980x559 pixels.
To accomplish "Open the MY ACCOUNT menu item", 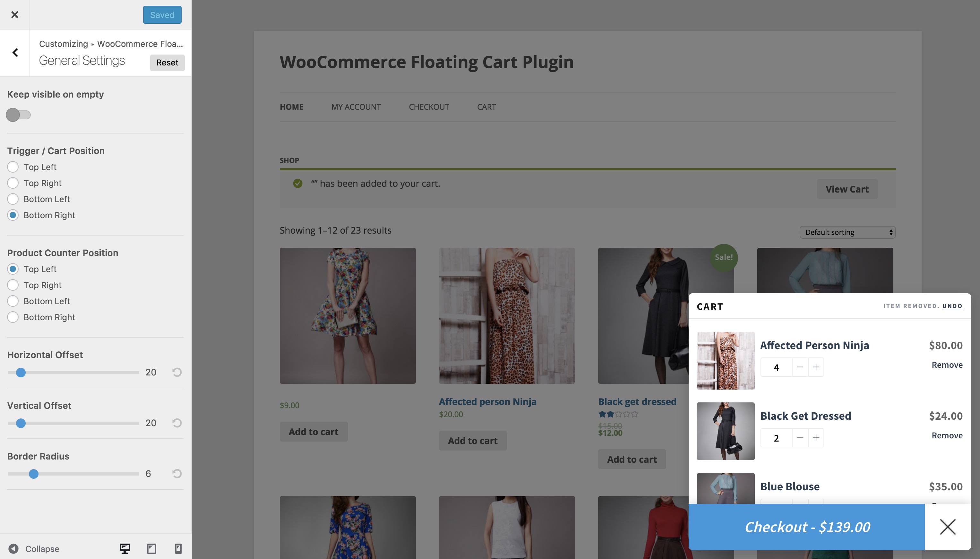I will point(356,107).
